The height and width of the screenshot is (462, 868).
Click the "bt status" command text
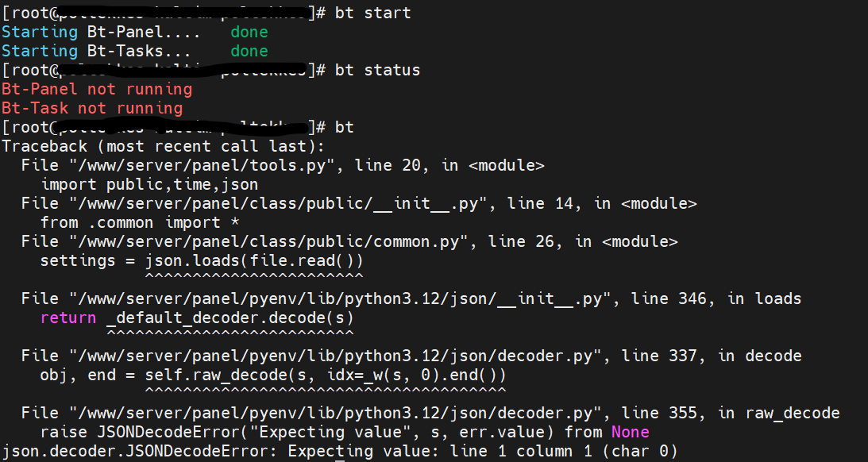[x=377, y=70]
